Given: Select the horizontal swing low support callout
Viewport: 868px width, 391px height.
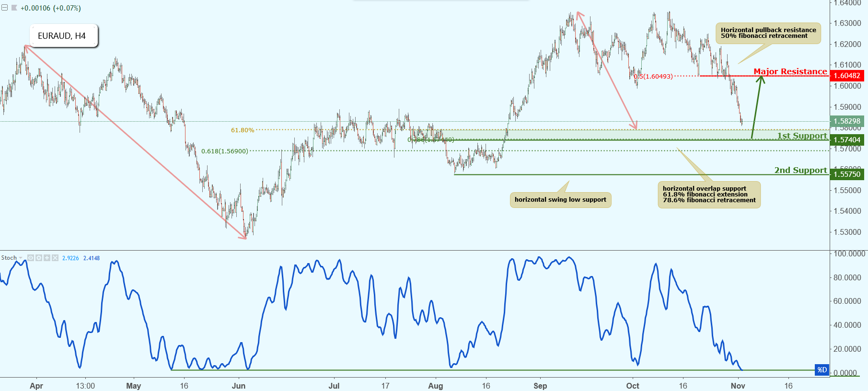Looking at the screenshot, I should click(560, 200).
